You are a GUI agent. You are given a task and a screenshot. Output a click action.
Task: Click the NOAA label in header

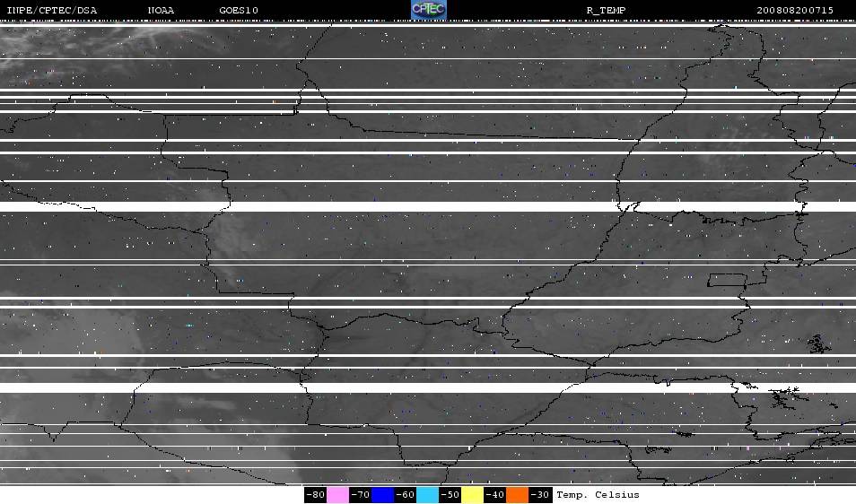tap(161, 11)
